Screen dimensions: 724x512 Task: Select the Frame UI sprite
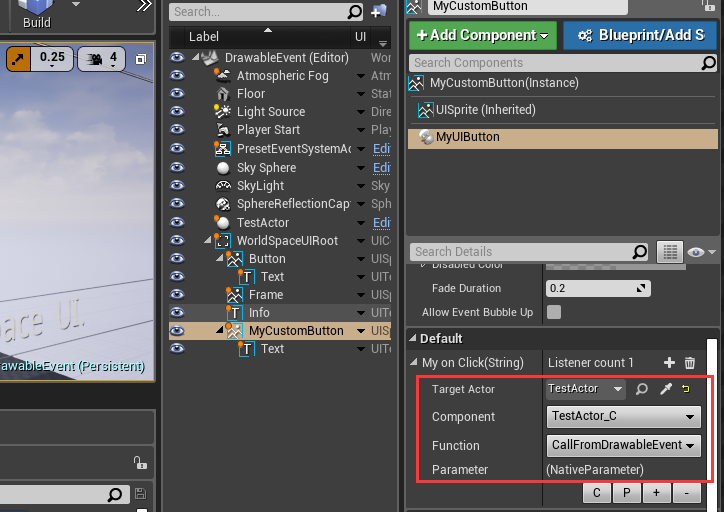pyautogui.click(x=266, y=295)
